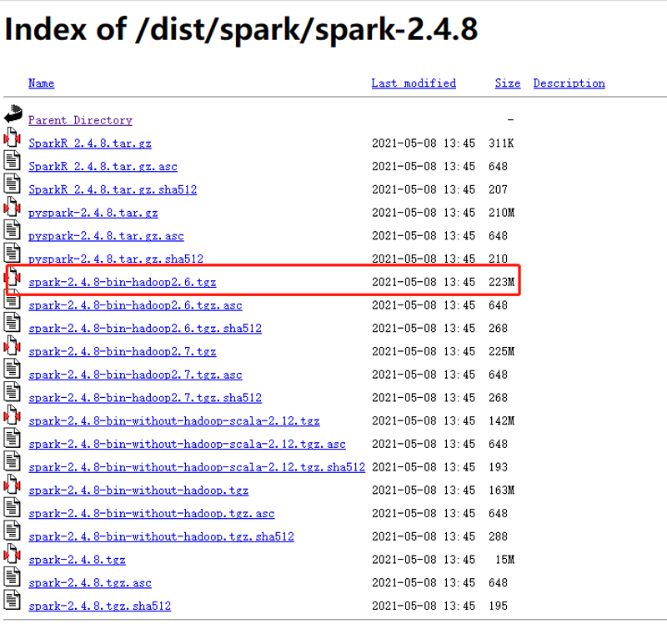The image size is (667, 644).
Task: Click document icon beside SparkR_2.4.8.tar.gz.sha512
Action: point(13,184)
